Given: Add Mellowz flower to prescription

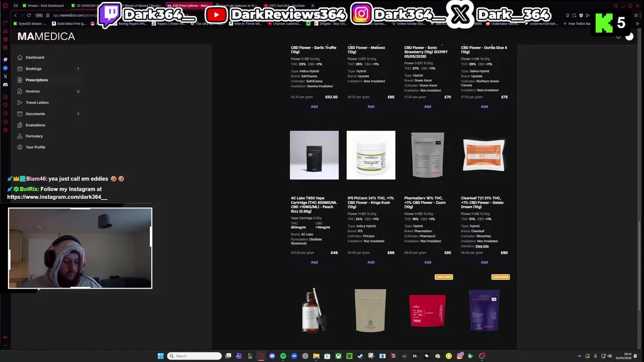Looking at the screenshot, I should pyautogui.click(x=371, y=107).
